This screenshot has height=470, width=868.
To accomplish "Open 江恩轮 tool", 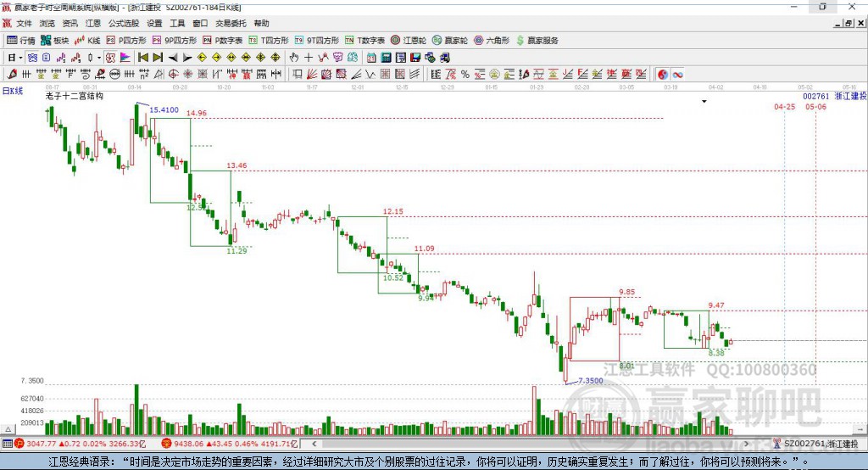I will click(x=409, y=41).
